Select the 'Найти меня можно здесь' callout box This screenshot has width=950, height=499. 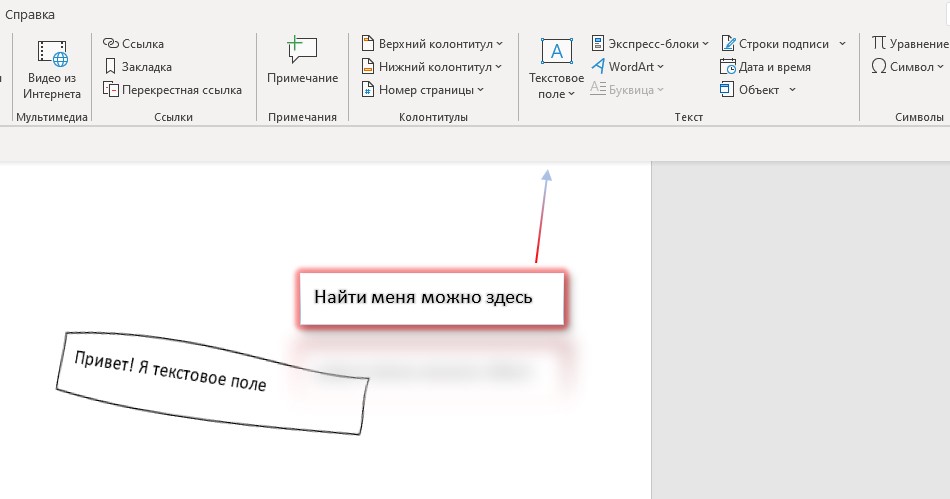[430, 298]
